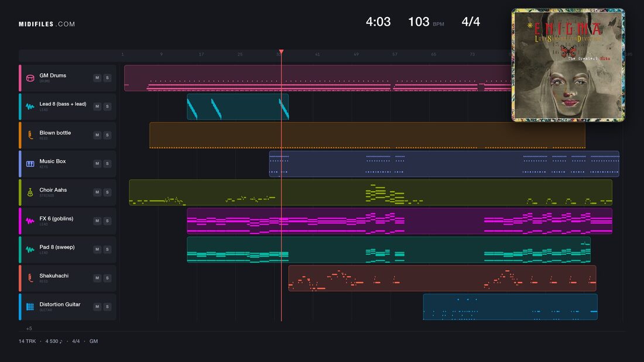This screenshot has width=644, height=362.
Task: Click the blue Distortion Guitar clip
Action: pyautogui.click(x=510, y=306)
